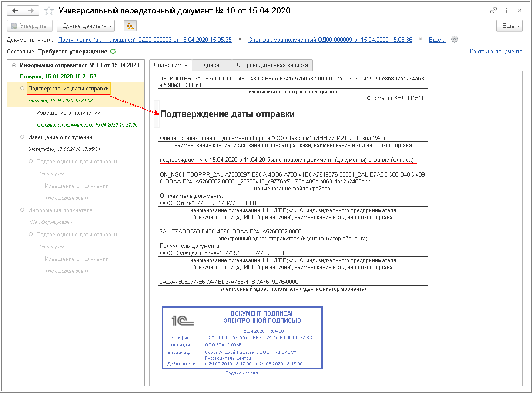Collapse highlighted Подтверждение даты отправки node
Image resolution: width=532 pixels, height=393 pixels.
click(23, 88)
